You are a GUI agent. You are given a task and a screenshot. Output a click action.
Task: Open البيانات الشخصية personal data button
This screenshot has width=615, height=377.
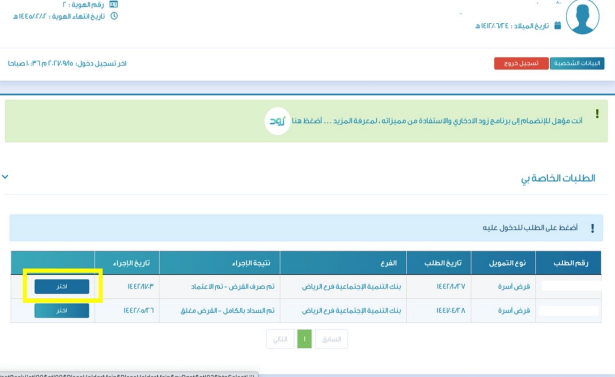[x=577, y=63]
